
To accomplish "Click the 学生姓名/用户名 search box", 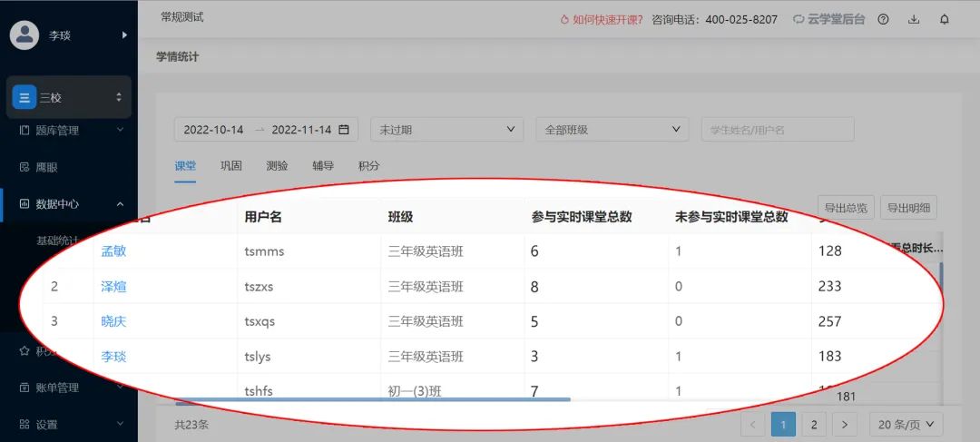I will point(778,130).
